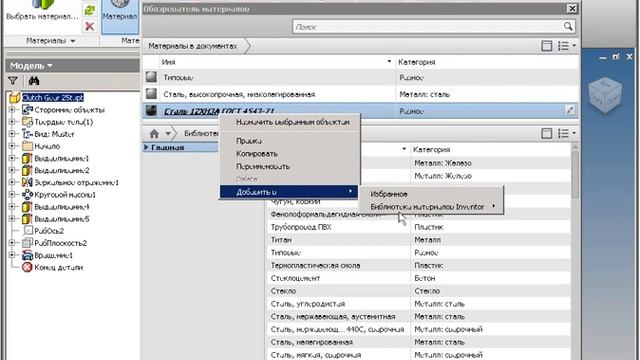The width and height of the screenshot is (640, 360).
Task: Choose Переименовать in context menu
Action: click(263, 167)
